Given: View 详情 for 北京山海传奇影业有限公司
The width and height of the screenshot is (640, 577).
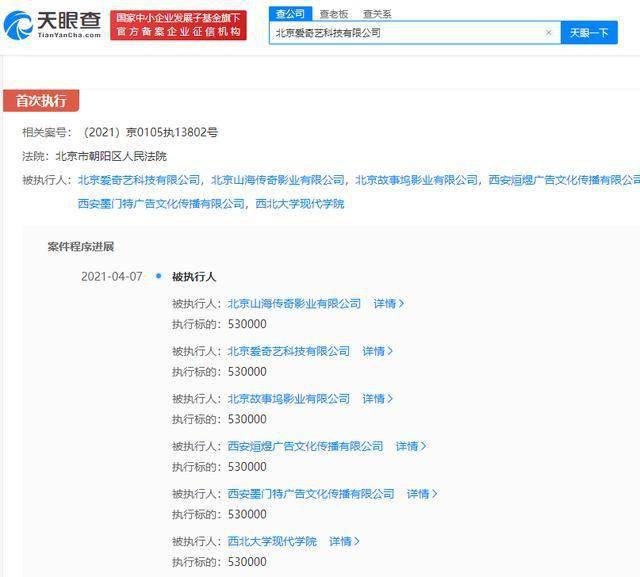Looking at the screenshot, I should pyautogui.click(x=389, y=304).
